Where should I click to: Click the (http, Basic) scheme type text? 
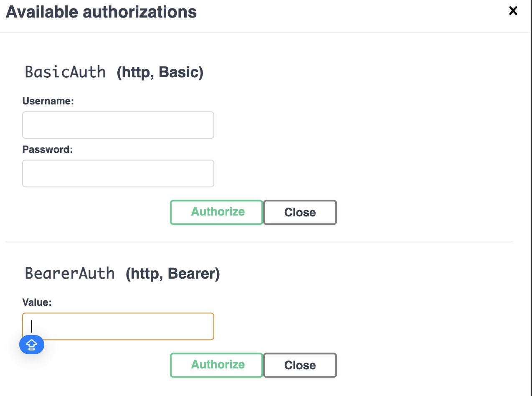[160, 72]
